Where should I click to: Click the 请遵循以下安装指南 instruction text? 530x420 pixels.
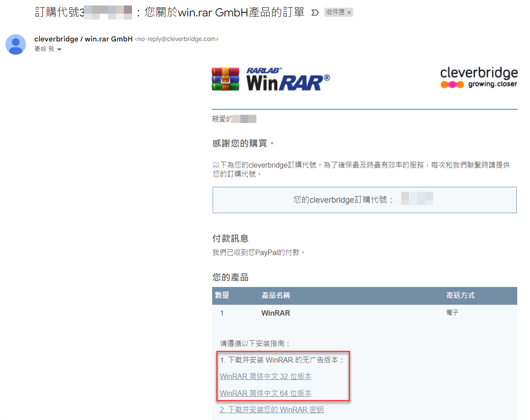255,343
